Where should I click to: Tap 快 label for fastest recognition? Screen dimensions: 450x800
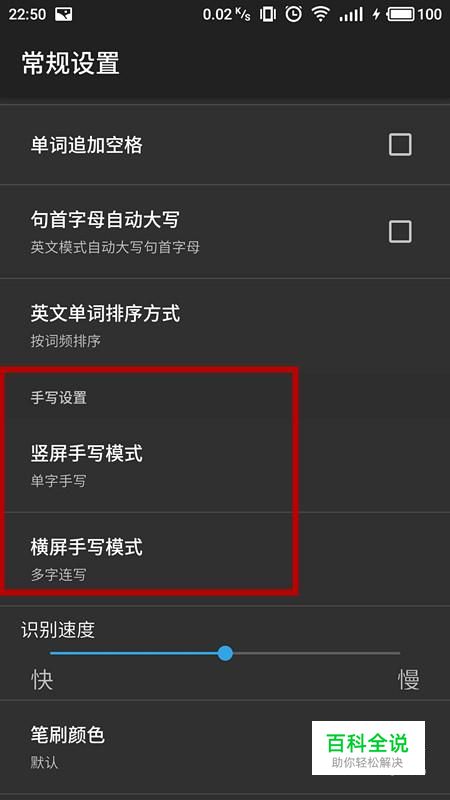pyautogui.click(x=42, y=680)
